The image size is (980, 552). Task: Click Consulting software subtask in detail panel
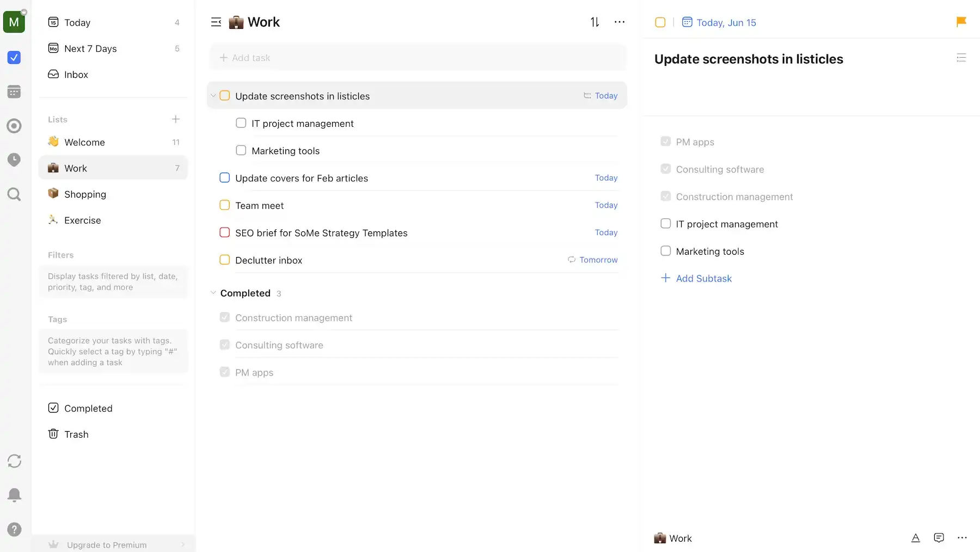[720, 169]
